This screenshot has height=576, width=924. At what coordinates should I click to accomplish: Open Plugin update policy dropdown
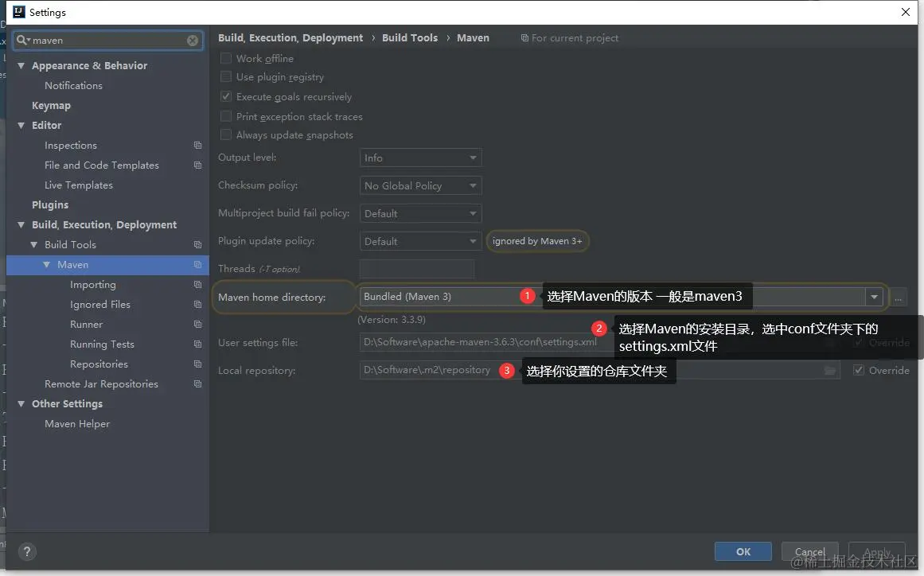(x=421, y=241)
